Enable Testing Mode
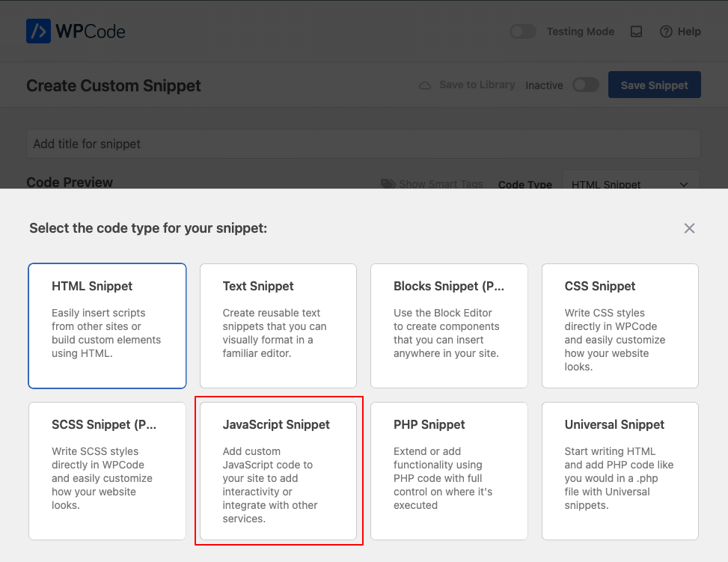The height and width of the screenshot is (562, 728). [x=522, y=31]
